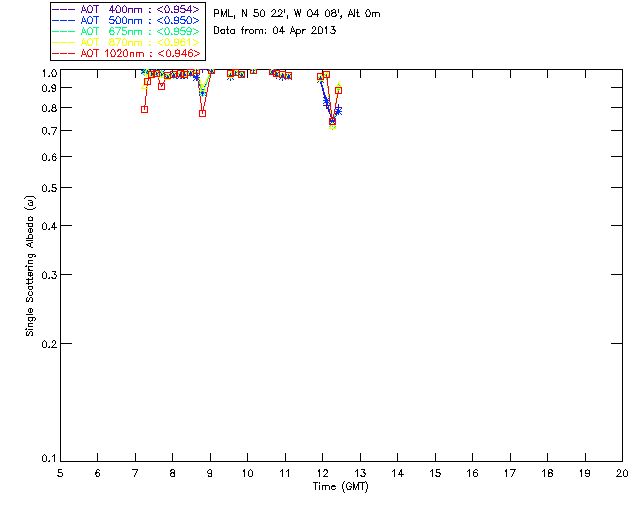Screen dimensions: 640x512
Task: Click the x-axis tick label 20
Action: pyautogui.click(x=622, y=473)
